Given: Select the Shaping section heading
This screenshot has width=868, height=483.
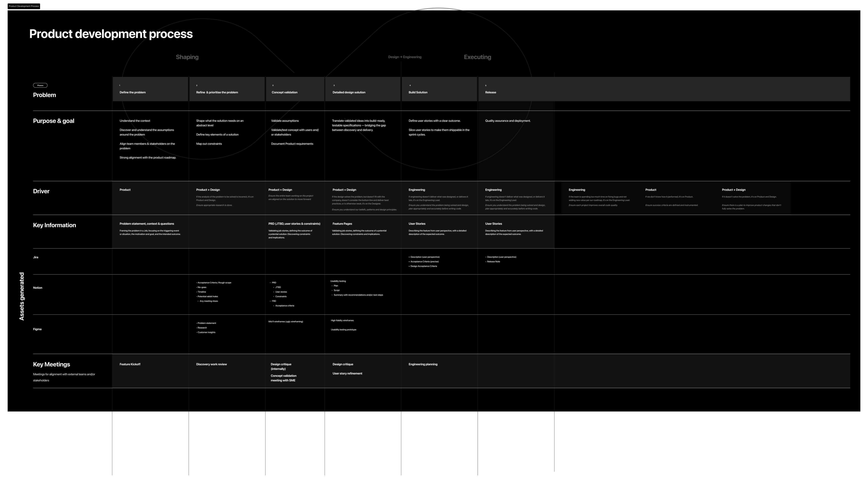Looking at the screenshot, I should tap(187, 57).
